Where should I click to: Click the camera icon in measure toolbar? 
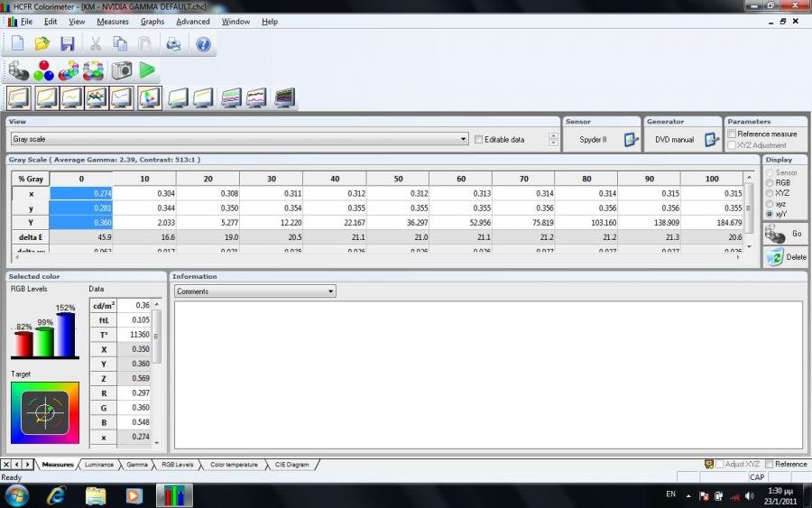pos(122,69)
